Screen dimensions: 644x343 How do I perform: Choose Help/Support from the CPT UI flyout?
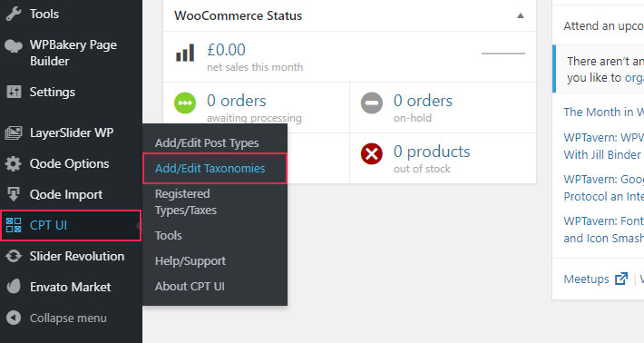coord(190,260)
